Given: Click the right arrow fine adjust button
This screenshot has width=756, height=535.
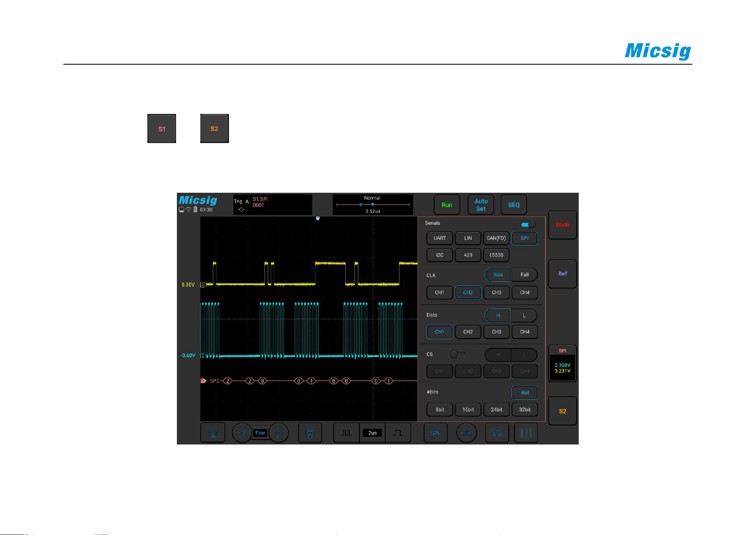Looking at the screenshot, I should click(x=279, y=433).
